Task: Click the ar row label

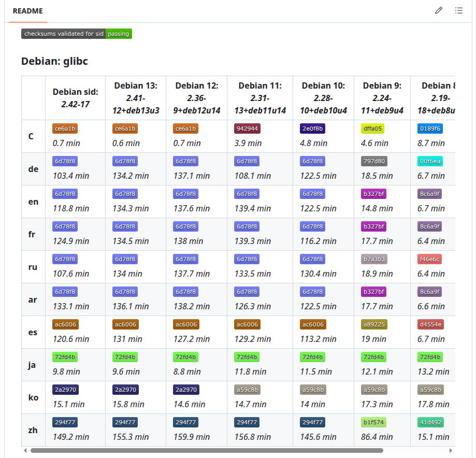Action: 33,300
